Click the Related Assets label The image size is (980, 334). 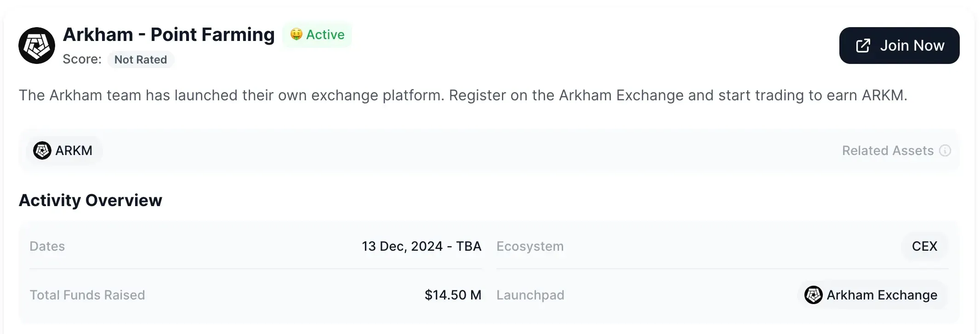[x=888, y=150]
